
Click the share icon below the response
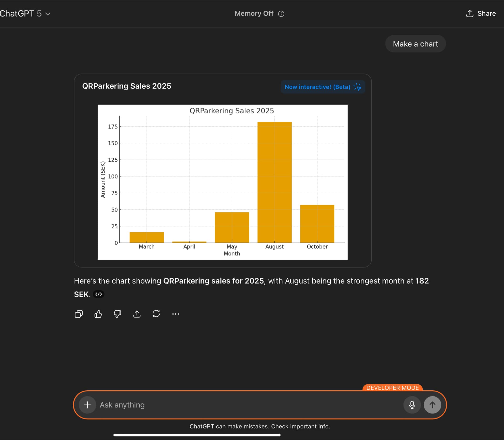(x=137, y=314)
